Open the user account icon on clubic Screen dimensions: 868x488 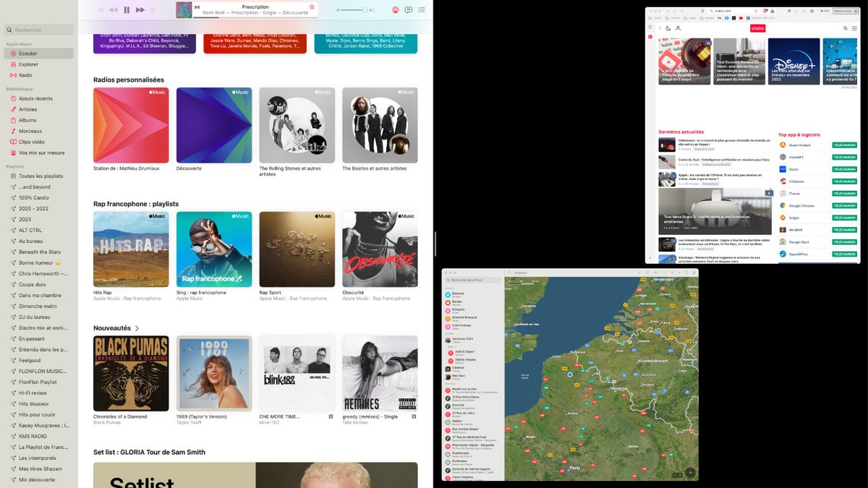tap(678, 28)
